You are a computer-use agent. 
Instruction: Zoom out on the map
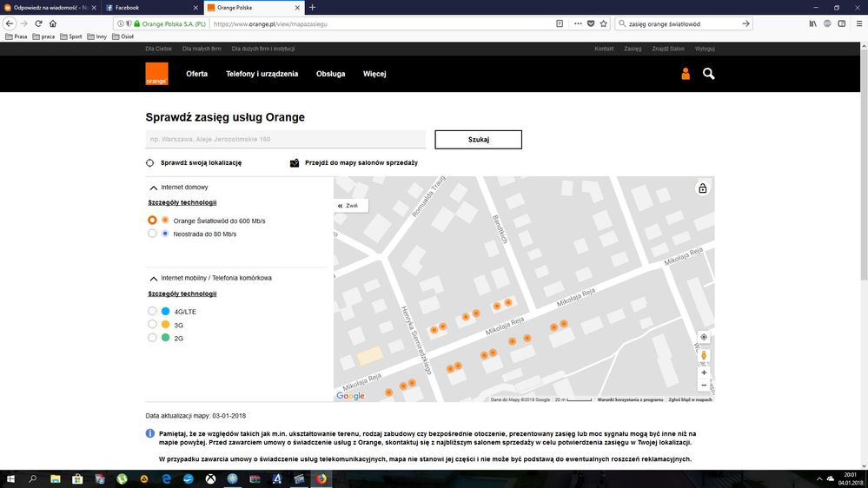(x=703, y=386)
